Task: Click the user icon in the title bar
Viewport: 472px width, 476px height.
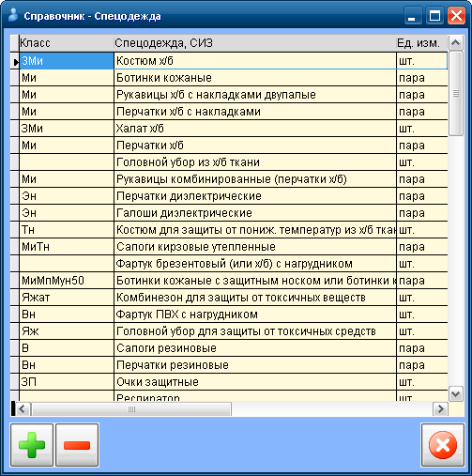Action: click(x=13, y=15)
